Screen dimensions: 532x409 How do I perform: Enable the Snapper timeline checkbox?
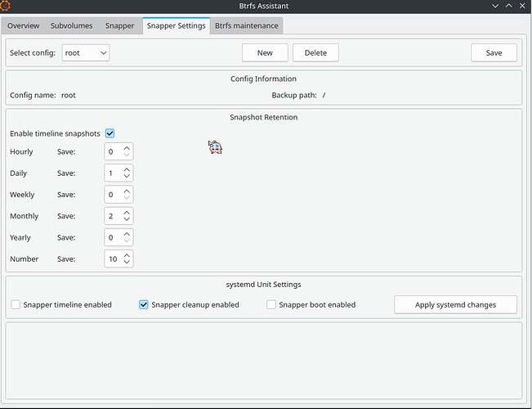tap(16, 305)
